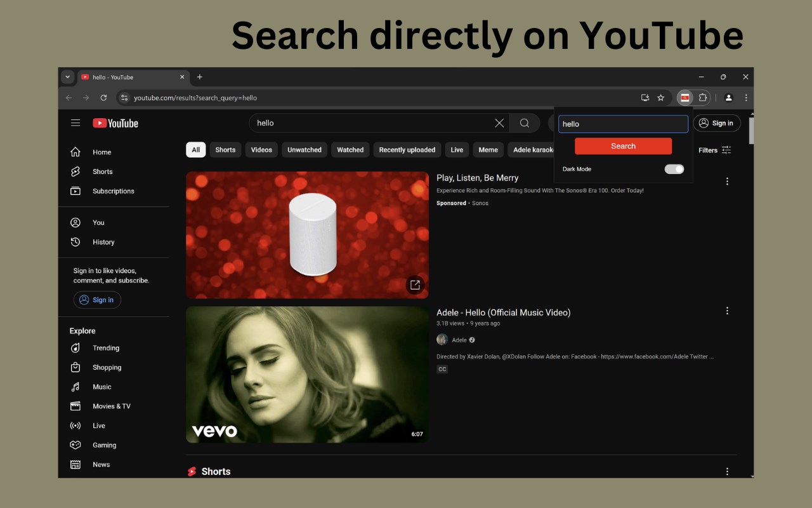Select the Live filter chip
This screenshot has width=812, height=508.
[x=457, y=150]
